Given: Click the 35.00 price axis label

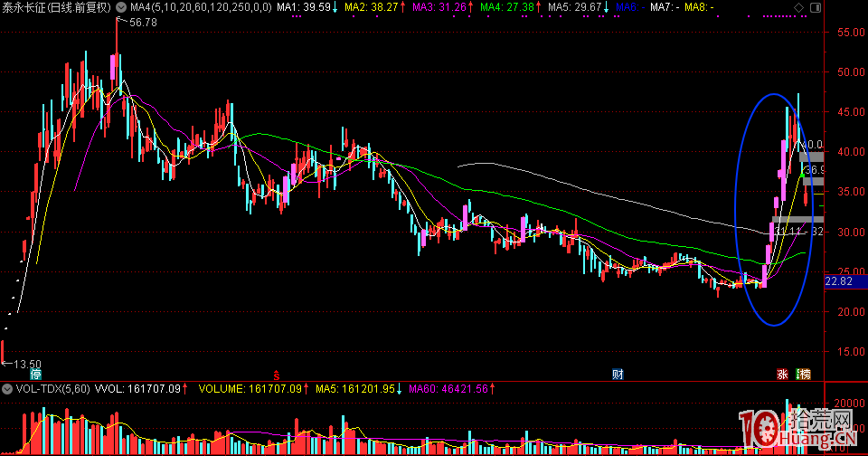Looking at the screenshot, I should [x=851, y=192].
